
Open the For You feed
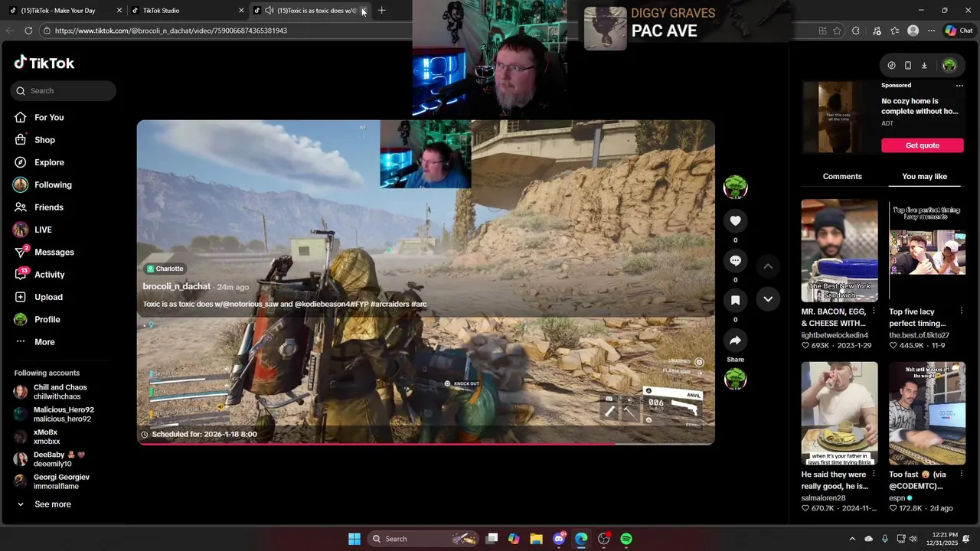(48, 117)
